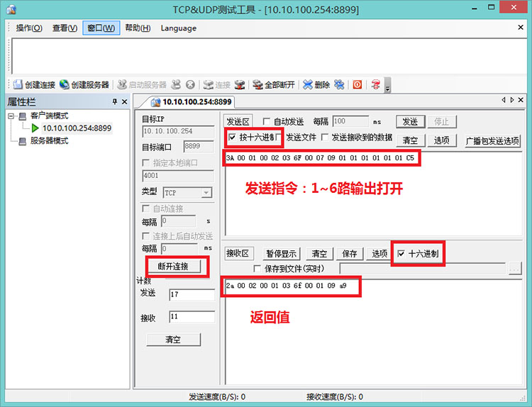Viewport: 532px width, 407px height.
Task: Toggle the 自动发送 checkbox
Action: [x=266, y=121]
